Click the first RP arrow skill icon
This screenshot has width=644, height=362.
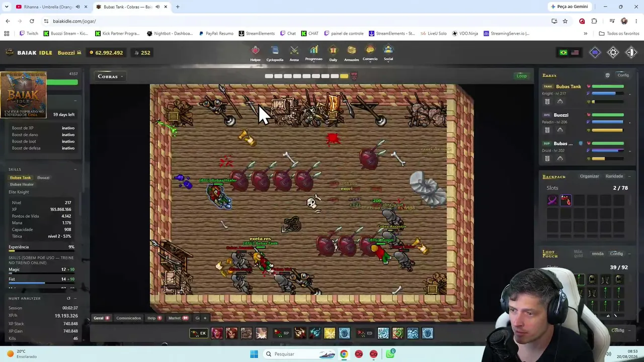(300, 333)
